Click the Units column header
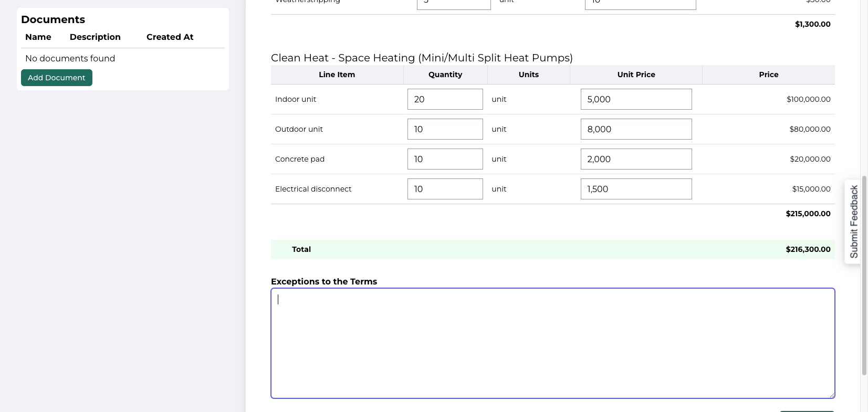This screenshot has height=412, width=868. point(529,75)
